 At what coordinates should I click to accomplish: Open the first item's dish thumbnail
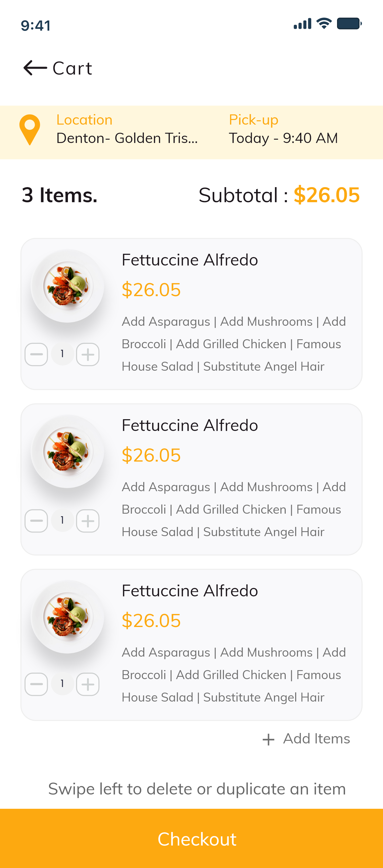click(x=67, y=286)
